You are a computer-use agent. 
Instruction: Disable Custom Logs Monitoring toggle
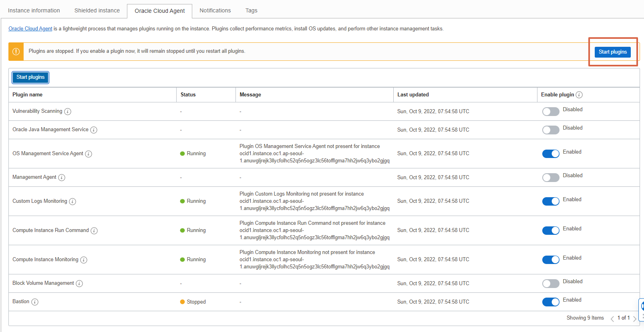[551, 202]
